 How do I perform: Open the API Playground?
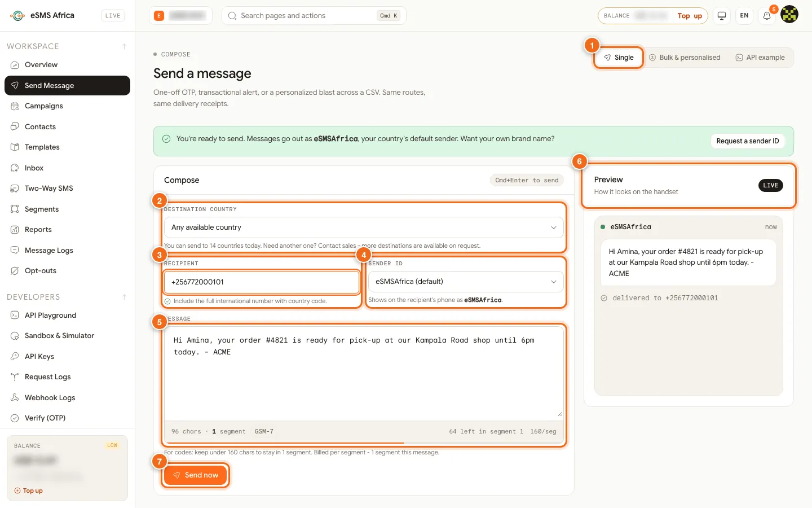67,316
